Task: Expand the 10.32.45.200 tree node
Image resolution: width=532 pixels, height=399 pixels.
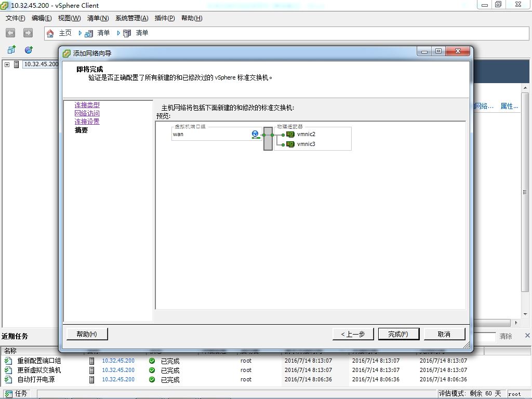Action: pyautogui.click(x=7, y=64)
